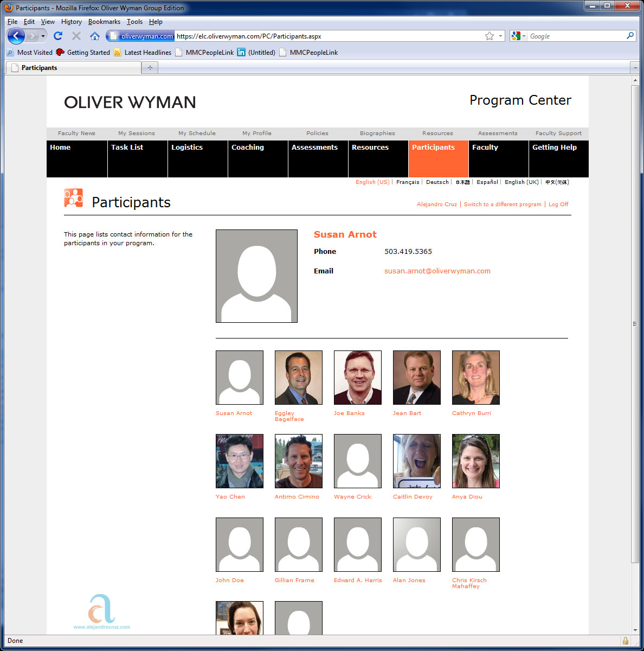Screen dimensions: 644x651
Task: Open the Getting Help navigation tab
Action: [559, 158]
